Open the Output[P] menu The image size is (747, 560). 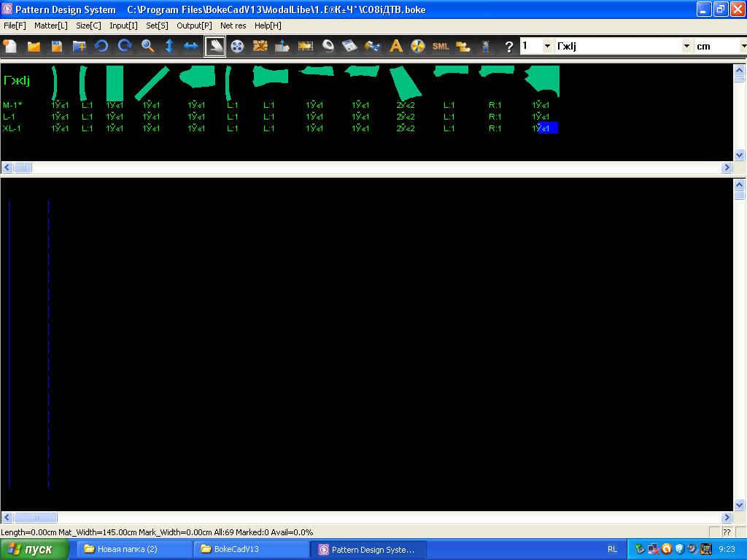coord(194,26)
